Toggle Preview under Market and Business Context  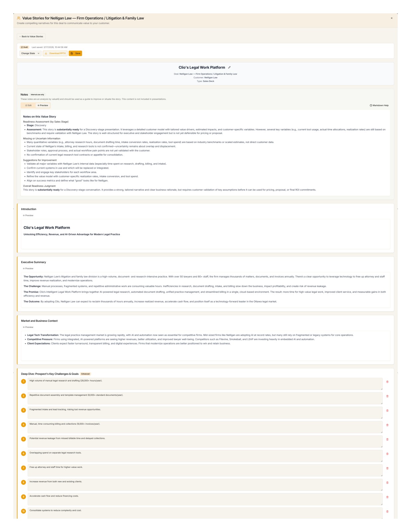(28, 327)
